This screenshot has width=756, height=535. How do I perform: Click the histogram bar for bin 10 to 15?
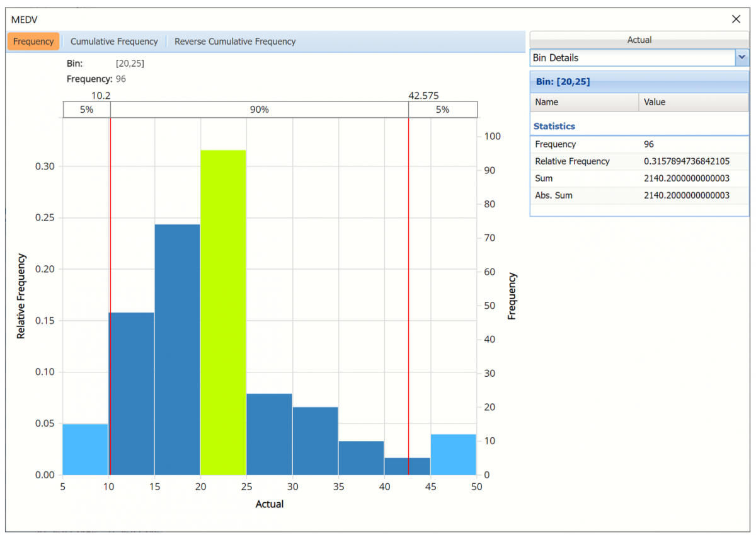[x=132, y=394]
